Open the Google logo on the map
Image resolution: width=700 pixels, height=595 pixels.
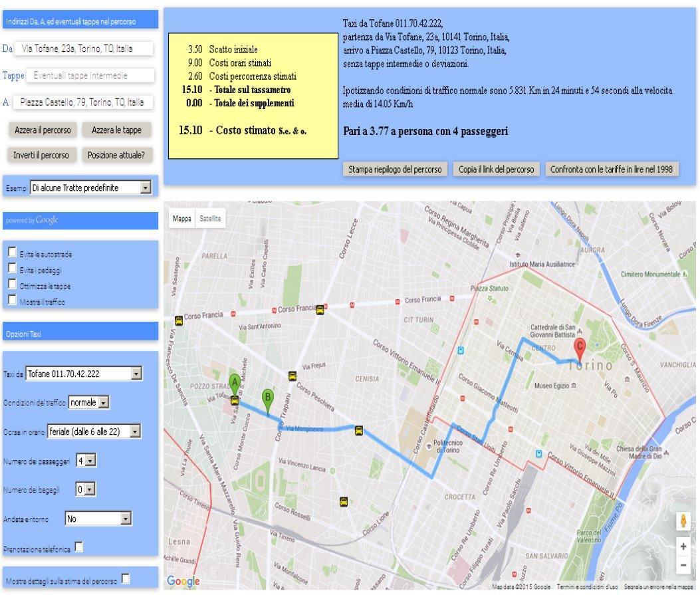tap(184, 581)
